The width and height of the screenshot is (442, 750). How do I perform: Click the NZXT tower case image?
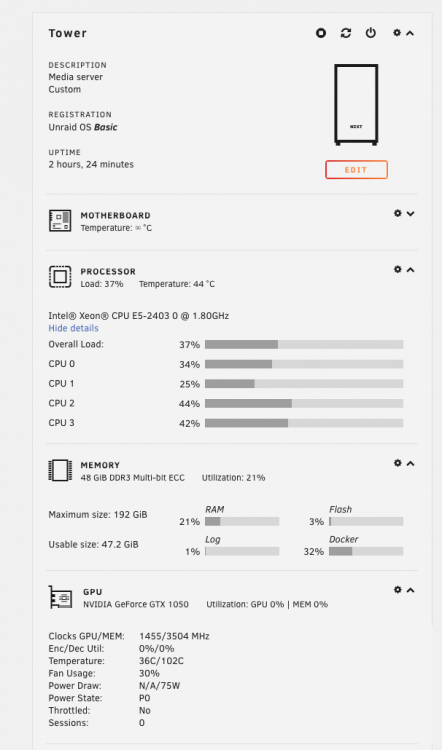tap(356, 105)
